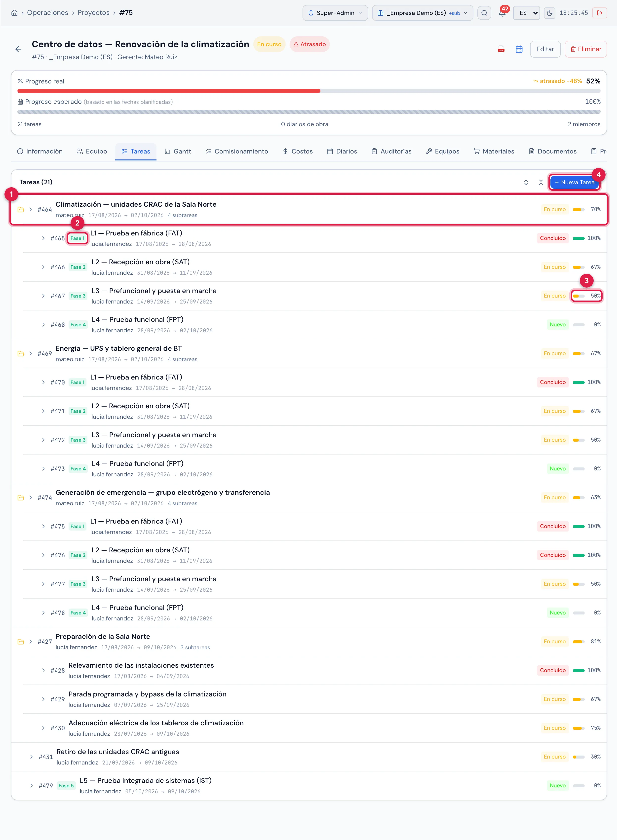The height and width of the screenshot is (840, 617).
Task: Click folder icon of task #469
Action: (21, 354)
